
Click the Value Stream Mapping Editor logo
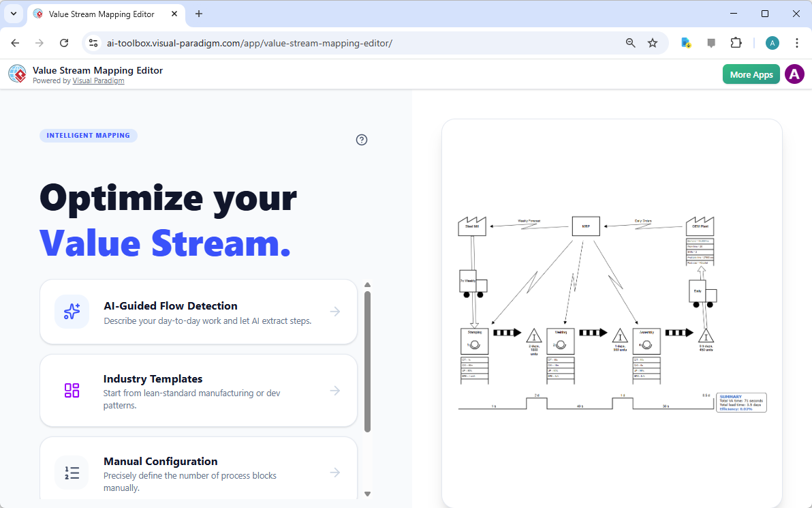click(16, 74)
